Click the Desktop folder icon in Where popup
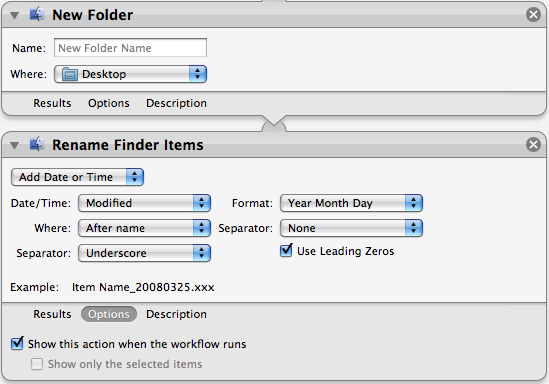This screenshot has width=549, height=384. tap(70, 74)
